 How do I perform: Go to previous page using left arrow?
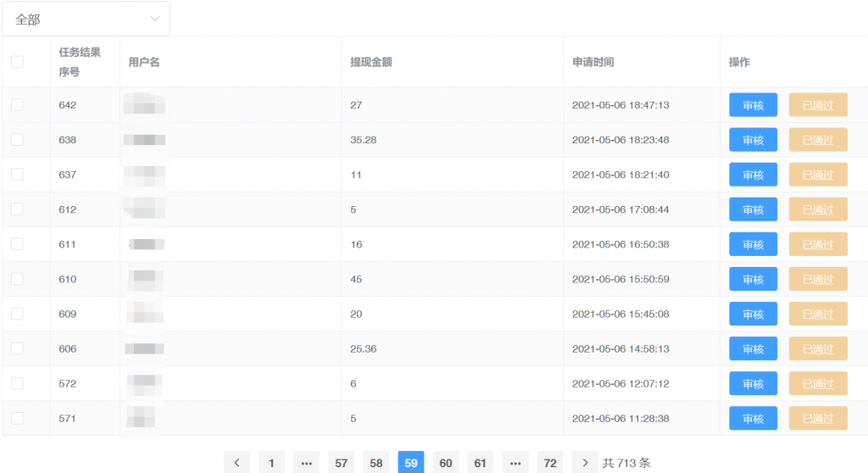(x=236, y=463)
